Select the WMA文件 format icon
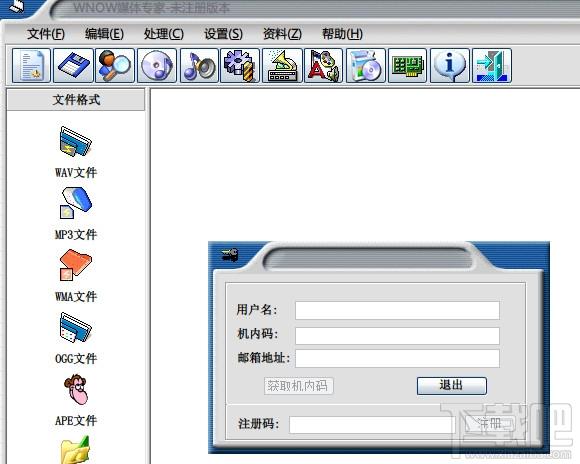This screenshot has height=464, width=580. (75, 265)
